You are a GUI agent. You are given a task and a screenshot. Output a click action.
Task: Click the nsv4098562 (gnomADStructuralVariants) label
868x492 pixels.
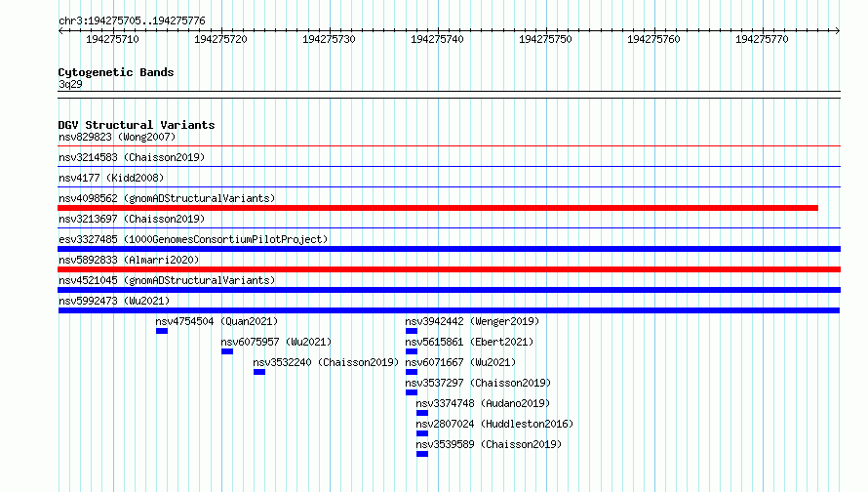point(167,198)
